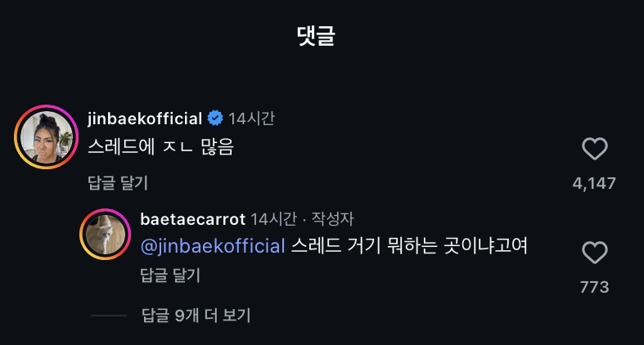Open the jinbaekofficial username link
Screen dimensions: 644x345
pyautogui.click(x=144, y=119)
